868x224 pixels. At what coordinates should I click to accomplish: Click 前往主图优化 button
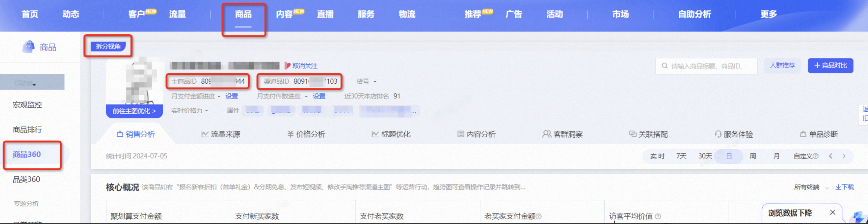point(134,111)
